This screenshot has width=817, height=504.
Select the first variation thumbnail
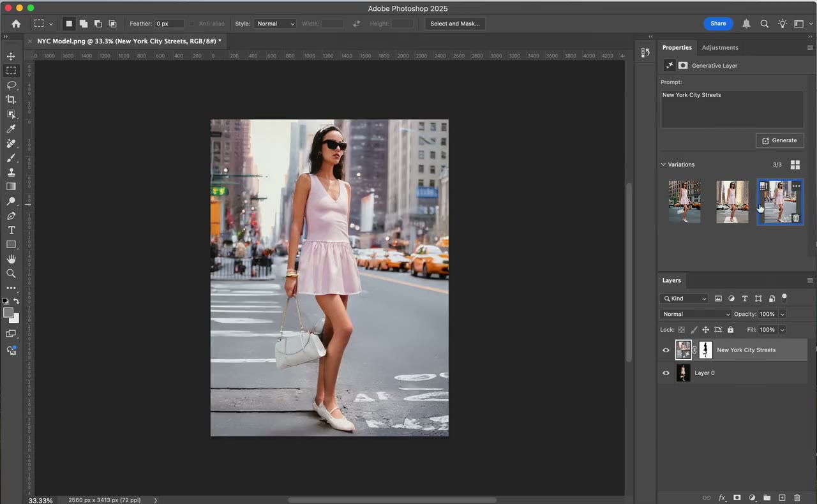[684, 202]
